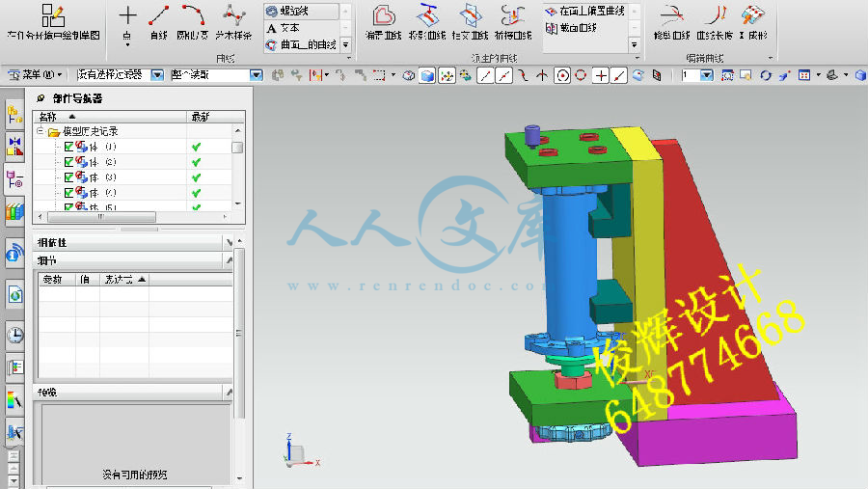Open the Constraint Navigator sidebar tab
This screenshot has height=489, width=868.
pyautogui.click(x=14, y=147)
